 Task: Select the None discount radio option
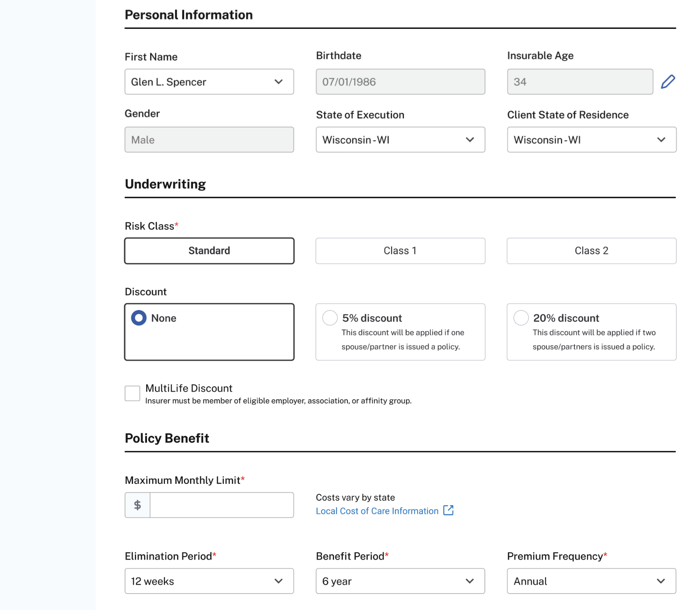tap(139, 318)
